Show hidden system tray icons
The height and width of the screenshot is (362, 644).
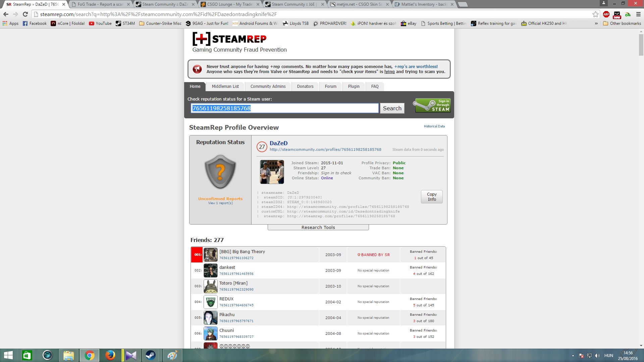573,356
